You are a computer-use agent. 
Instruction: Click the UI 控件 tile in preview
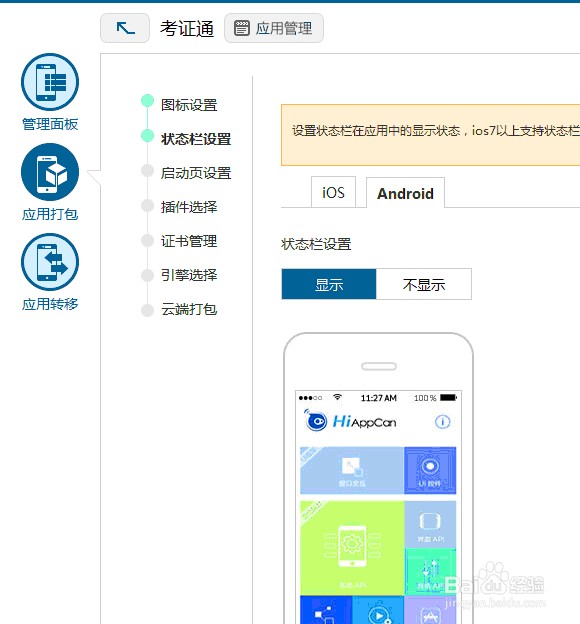(x=430, y=470)
